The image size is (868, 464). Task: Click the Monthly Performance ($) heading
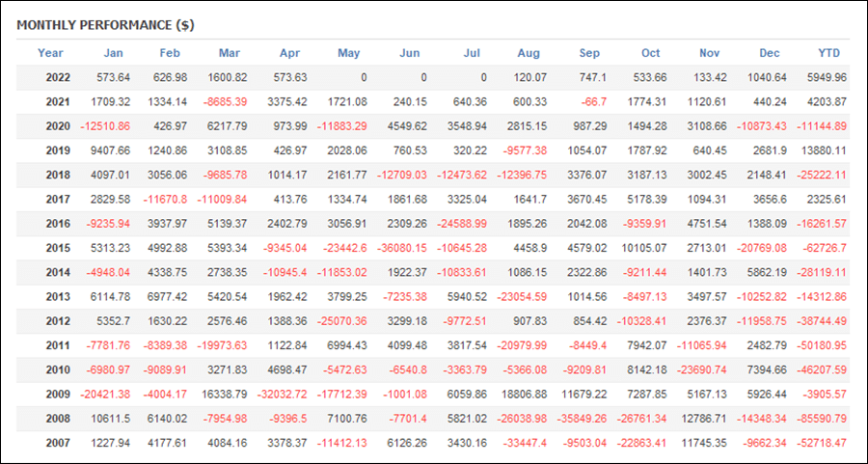coord(105,25)
